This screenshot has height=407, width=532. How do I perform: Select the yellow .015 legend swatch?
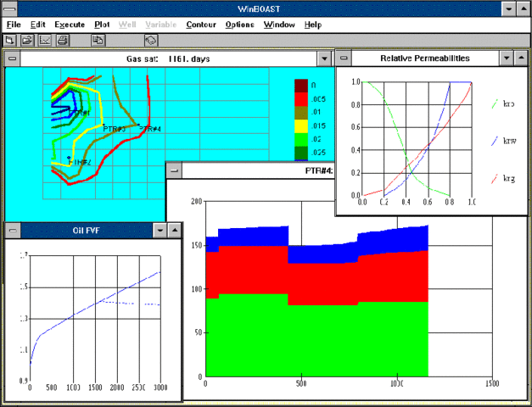(301, 125)
